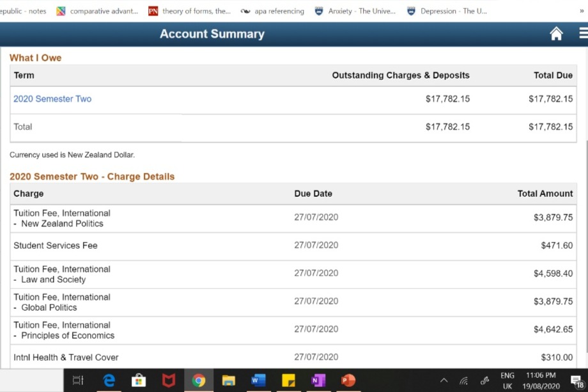Viewport: 588px width, 392px height.
Task: Go to the Home page icon
Action: [x=556, y=34]
